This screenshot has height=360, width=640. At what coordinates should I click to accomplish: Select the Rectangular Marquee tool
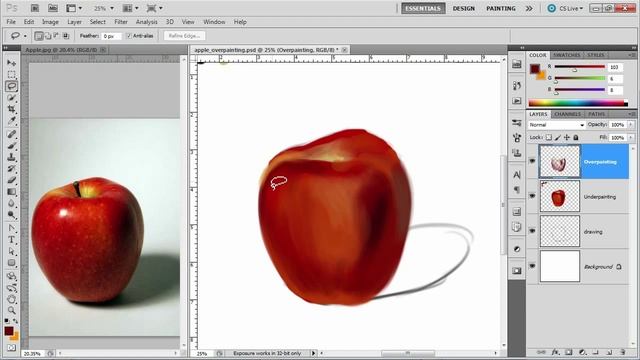coord(11,75)
